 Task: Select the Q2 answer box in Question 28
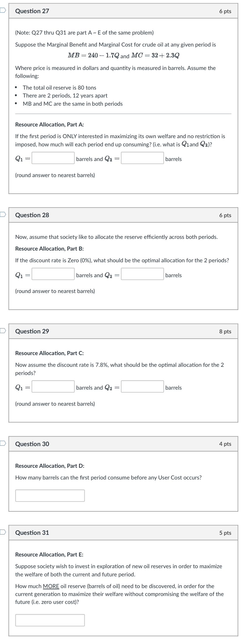(x=142, y=274)
